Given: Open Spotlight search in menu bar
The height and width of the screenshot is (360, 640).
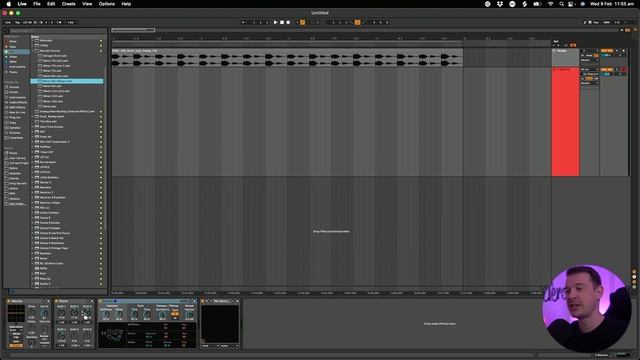Looking at the screenshot, I should pos(561,4).
